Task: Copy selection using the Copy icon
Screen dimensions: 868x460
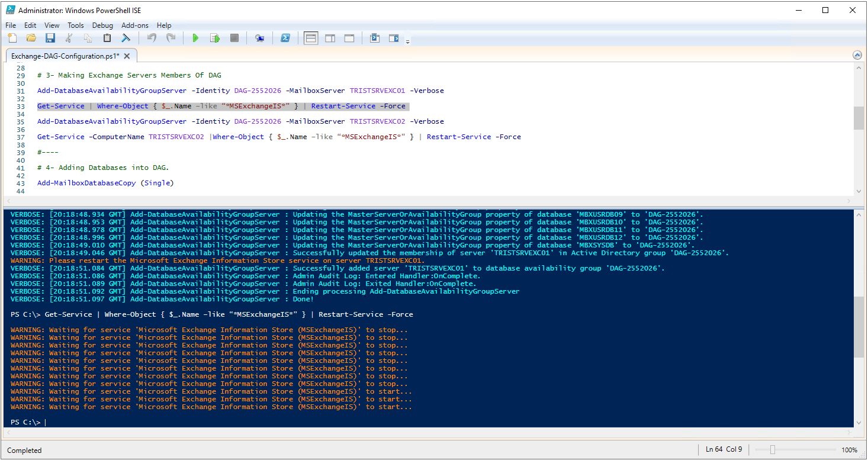Action: [x=88, y=38]
